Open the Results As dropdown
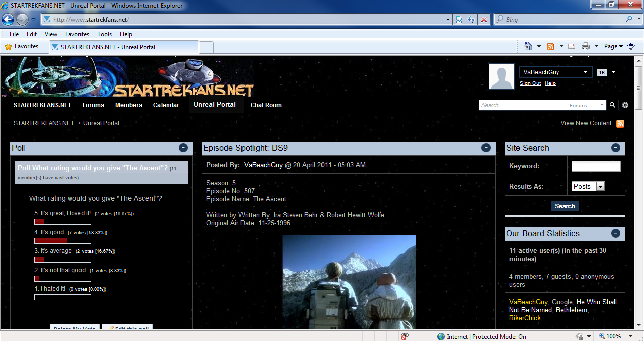Viewport: 644px width, 342px height. [600, 186]
